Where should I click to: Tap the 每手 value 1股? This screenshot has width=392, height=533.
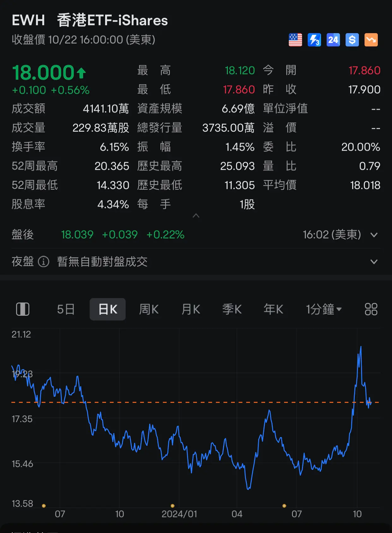[247, 205]
